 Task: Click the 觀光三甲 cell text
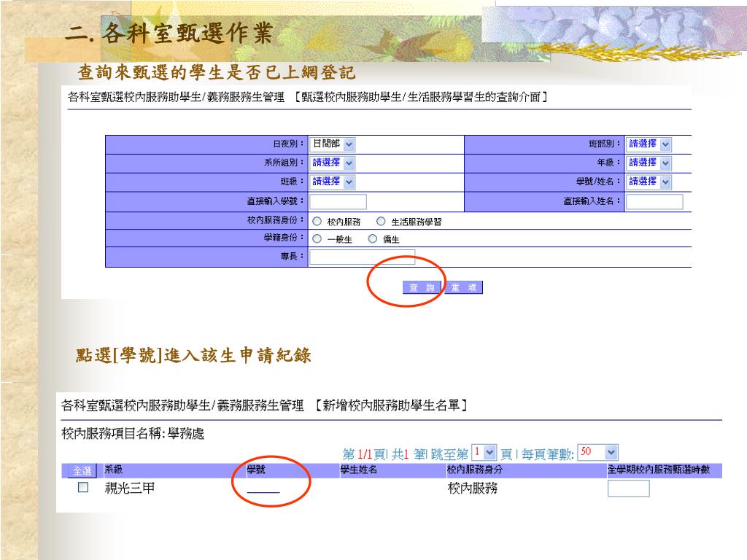pyautogui.click(x=130, y=488)
